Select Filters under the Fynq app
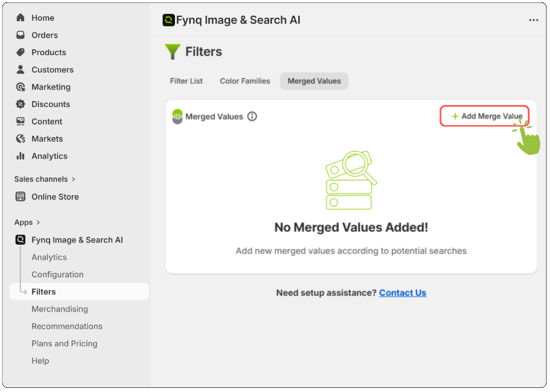The image size is (550, 392). pyautogui.click(x=79, y=292)
